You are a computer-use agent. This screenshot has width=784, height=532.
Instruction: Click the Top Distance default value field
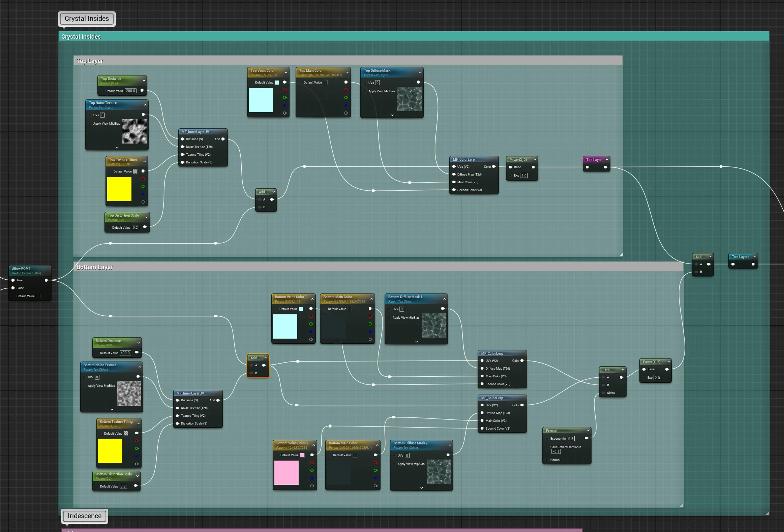(130, 91)
